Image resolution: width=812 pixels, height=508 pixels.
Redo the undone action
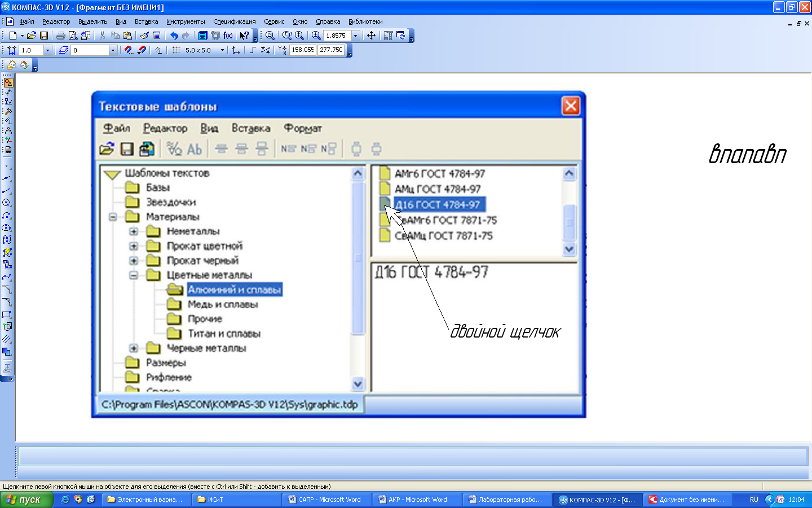pos(186,35)
